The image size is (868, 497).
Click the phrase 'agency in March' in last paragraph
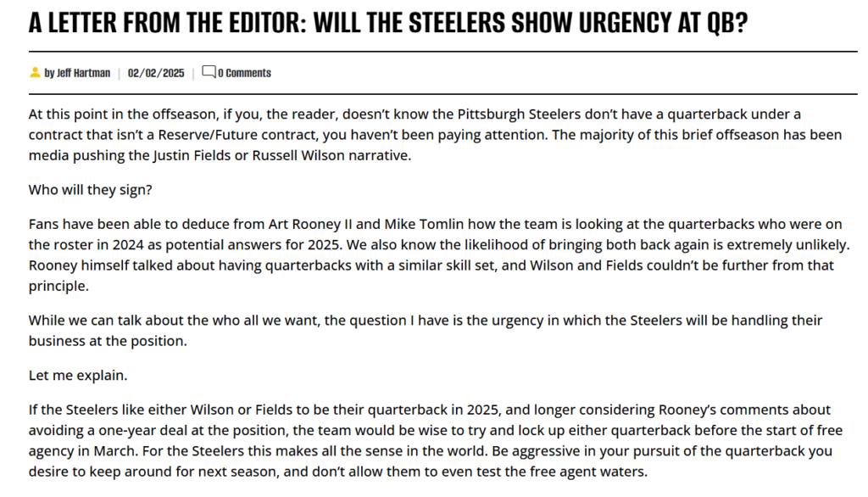pos(82,451)
